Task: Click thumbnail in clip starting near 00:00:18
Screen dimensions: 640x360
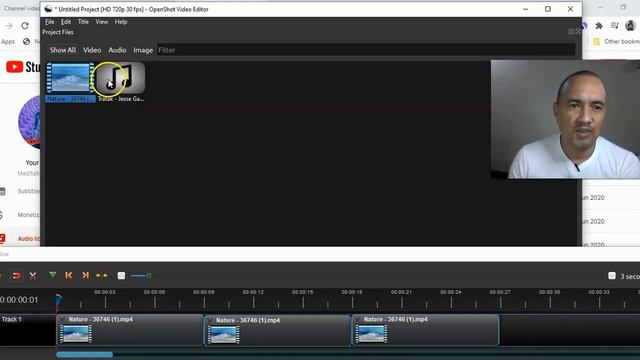Action: click(x=371, y=334)
